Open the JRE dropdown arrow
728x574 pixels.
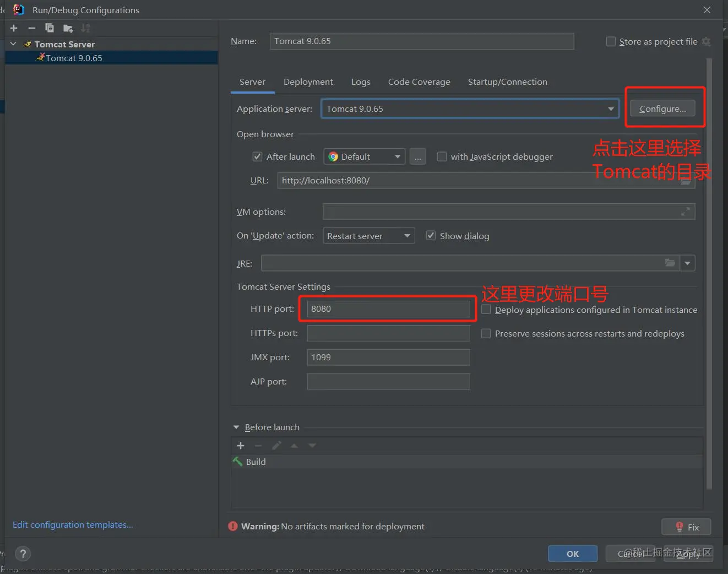coord(687,263)
